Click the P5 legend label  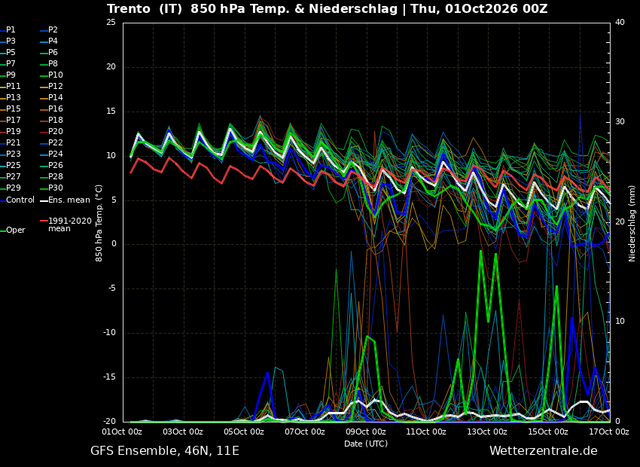coord(11,52)
